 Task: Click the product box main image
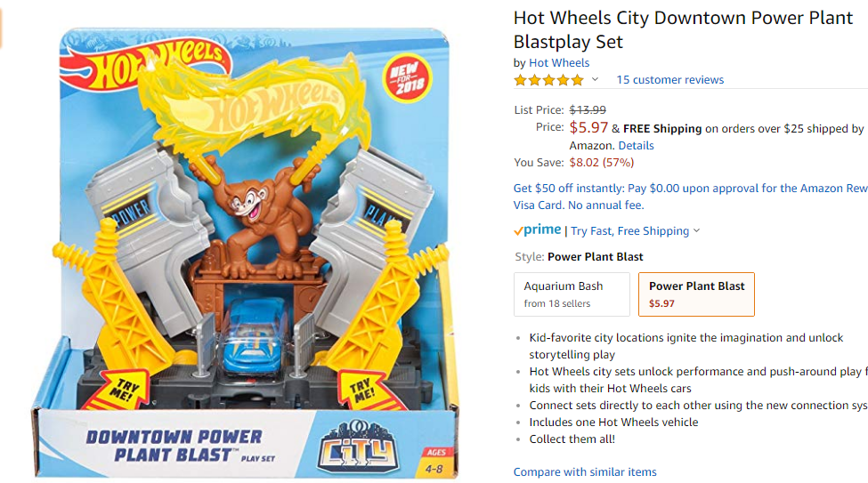tap(245, 253)
